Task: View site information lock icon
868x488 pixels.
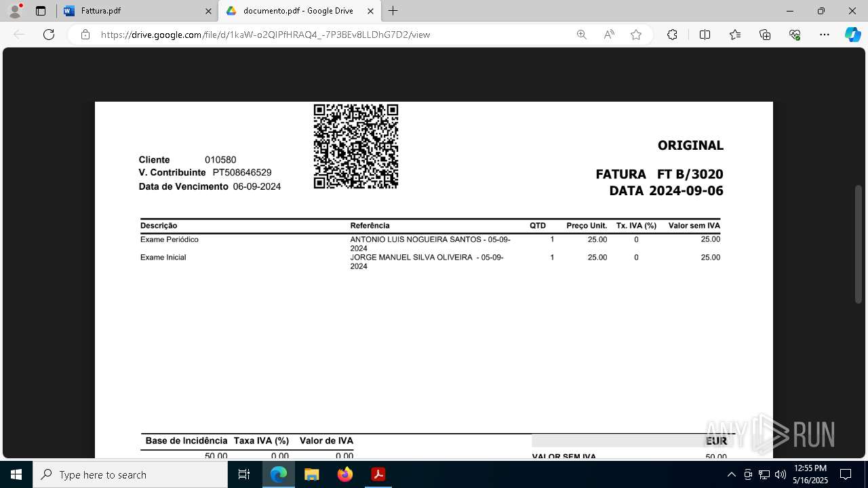Action: click(x=85, y=35)
